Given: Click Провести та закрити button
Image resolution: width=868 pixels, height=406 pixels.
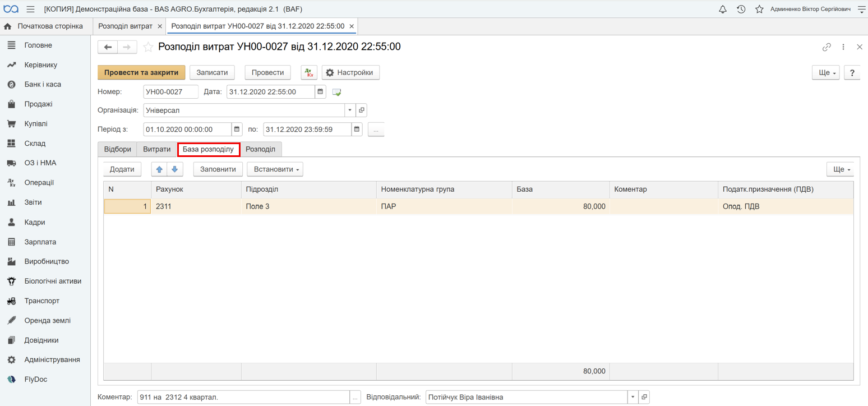Looking at the screenshot, I should click(x=141, y=72).
